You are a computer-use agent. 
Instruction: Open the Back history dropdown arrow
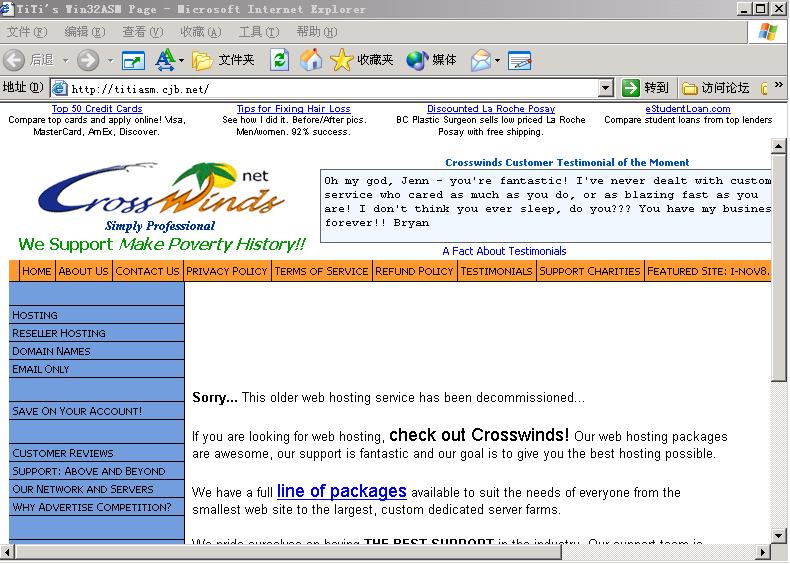click(x=65, y=61)
